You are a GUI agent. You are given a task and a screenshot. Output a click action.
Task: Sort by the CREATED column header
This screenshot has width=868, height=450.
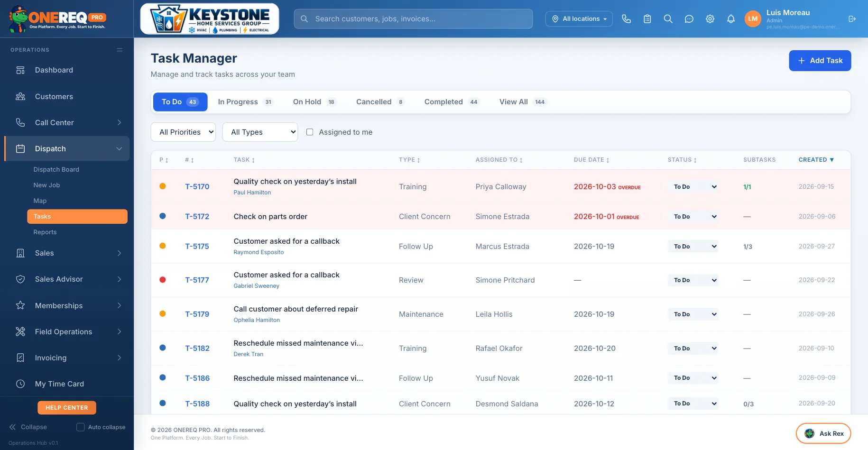point(816,160)
